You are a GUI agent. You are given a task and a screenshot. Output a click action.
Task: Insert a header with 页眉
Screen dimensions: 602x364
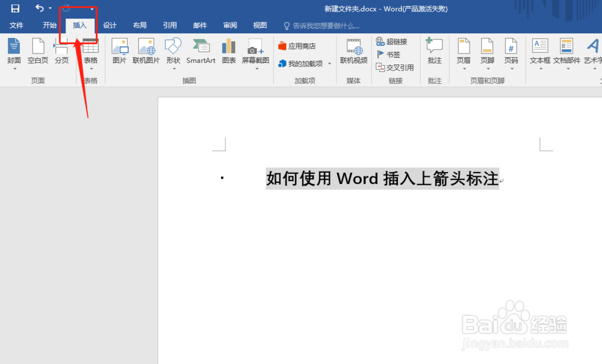click(464, 51)
